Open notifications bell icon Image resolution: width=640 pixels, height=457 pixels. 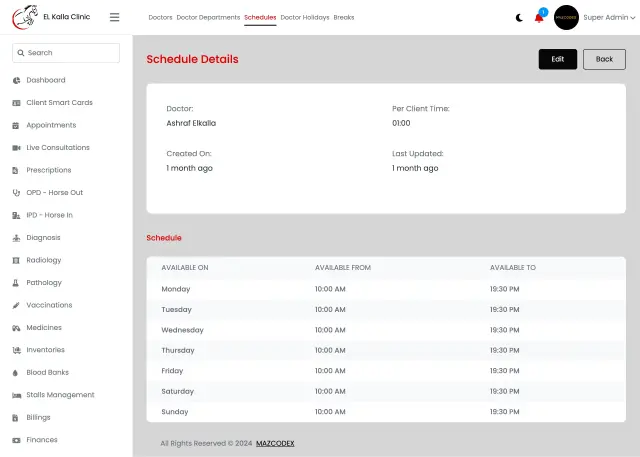click(539, 18)
